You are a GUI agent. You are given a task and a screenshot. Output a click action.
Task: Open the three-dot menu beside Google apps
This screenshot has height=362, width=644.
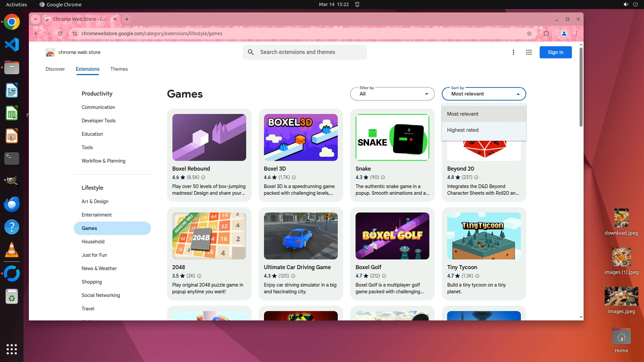tap(513, 52)
